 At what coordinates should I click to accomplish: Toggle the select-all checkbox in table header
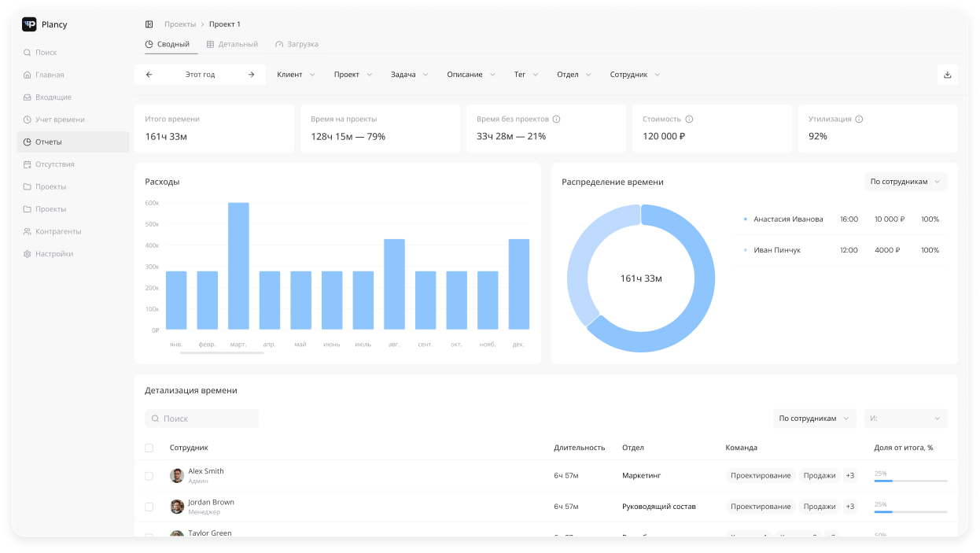(x=149, y=448)
